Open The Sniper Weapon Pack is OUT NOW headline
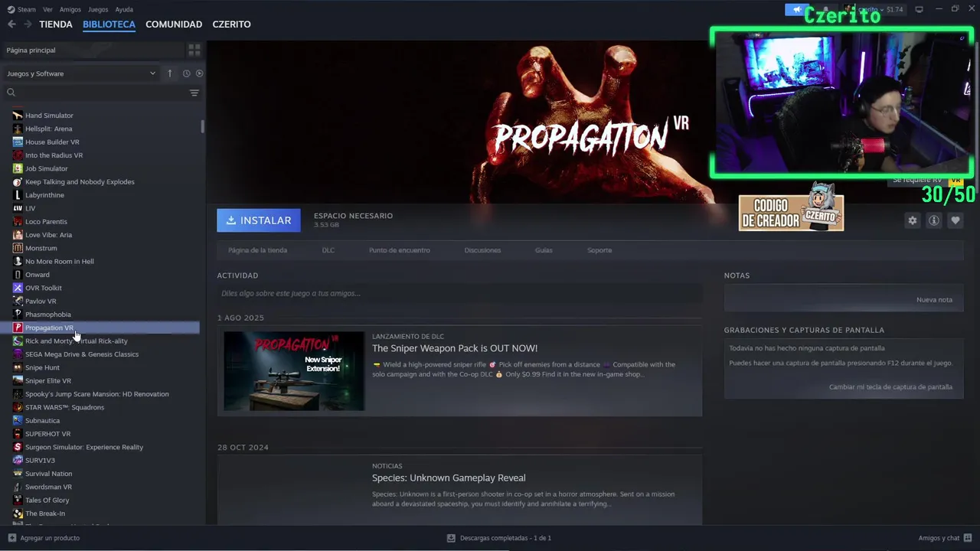The height and width of the screenshot is (551, 980). 455,348
